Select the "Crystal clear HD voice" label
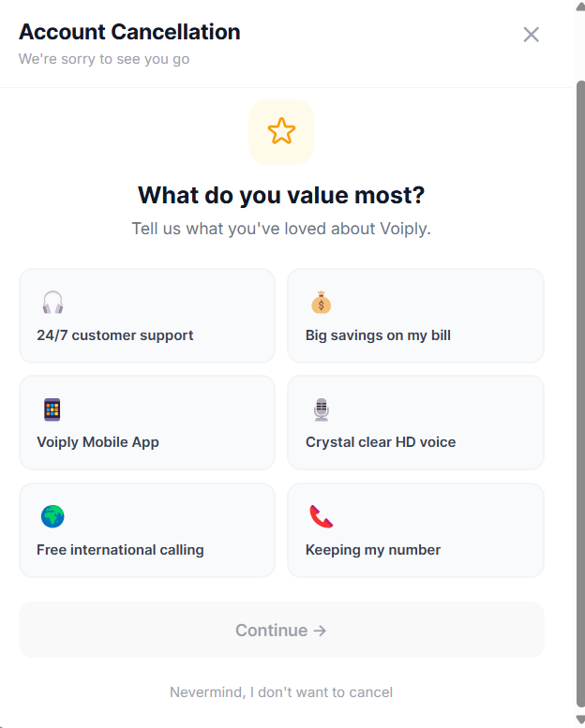Viewport: 585px width, 728px height. coord(381,442)
